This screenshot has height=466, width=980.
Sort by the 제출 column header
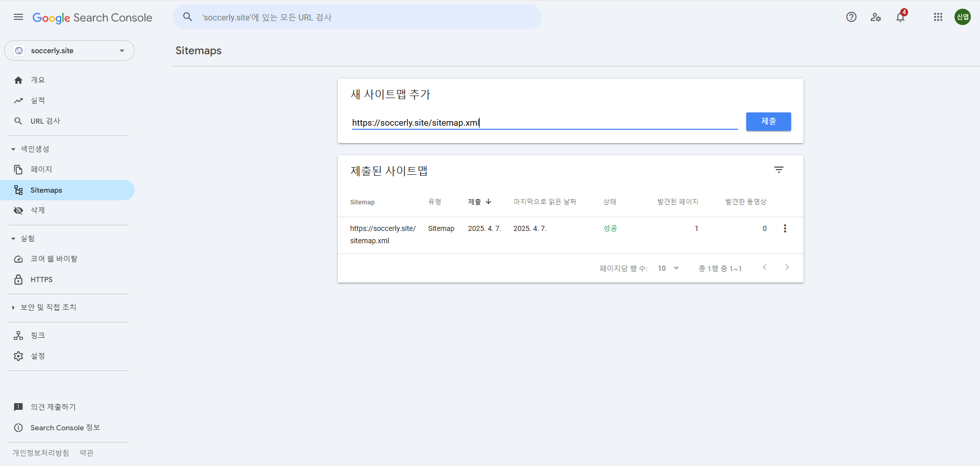[480, 202]
